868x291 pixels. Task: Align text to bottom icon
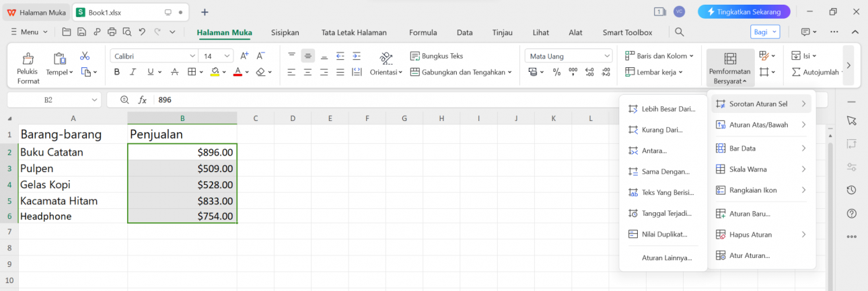[x=324, y=56]
